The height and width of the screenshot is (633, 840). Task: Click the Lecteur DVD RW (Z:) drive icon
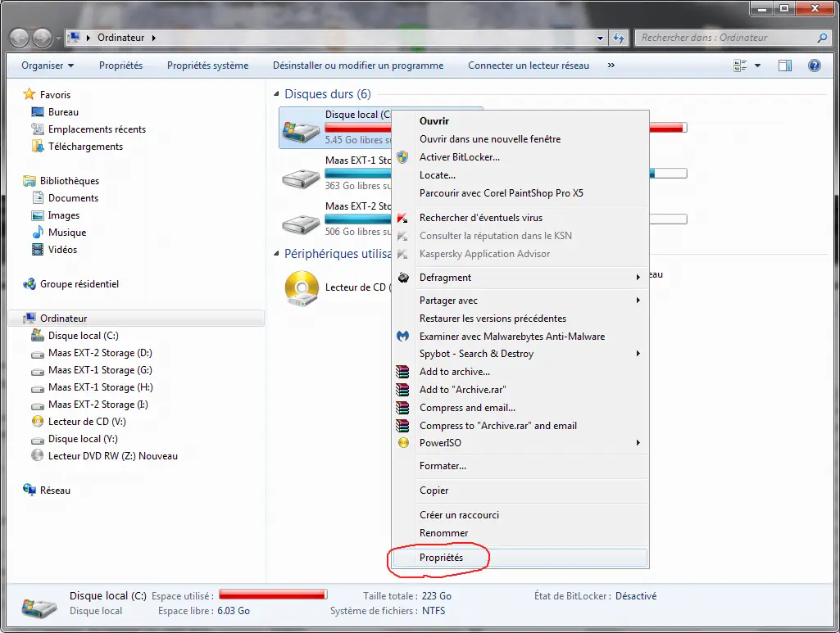tap(38, 455)
